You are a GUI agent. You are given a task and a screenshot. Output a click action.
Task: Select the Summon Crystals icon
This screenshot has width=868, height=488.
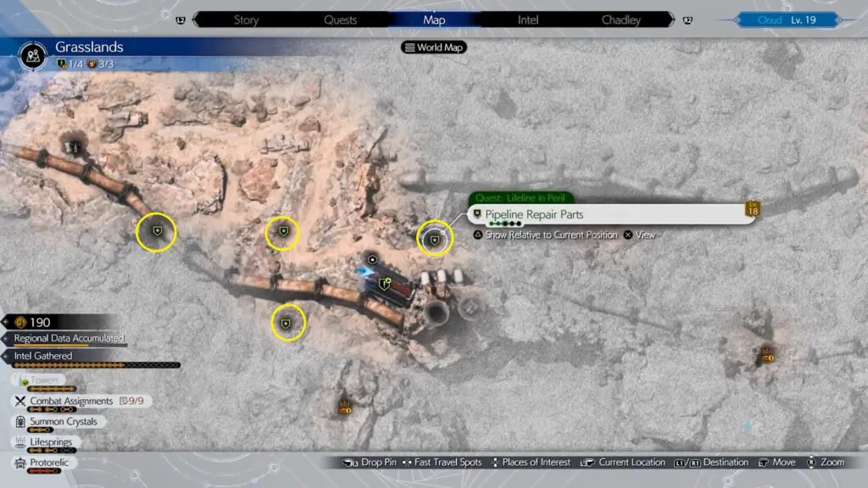(x=19, y=421)
